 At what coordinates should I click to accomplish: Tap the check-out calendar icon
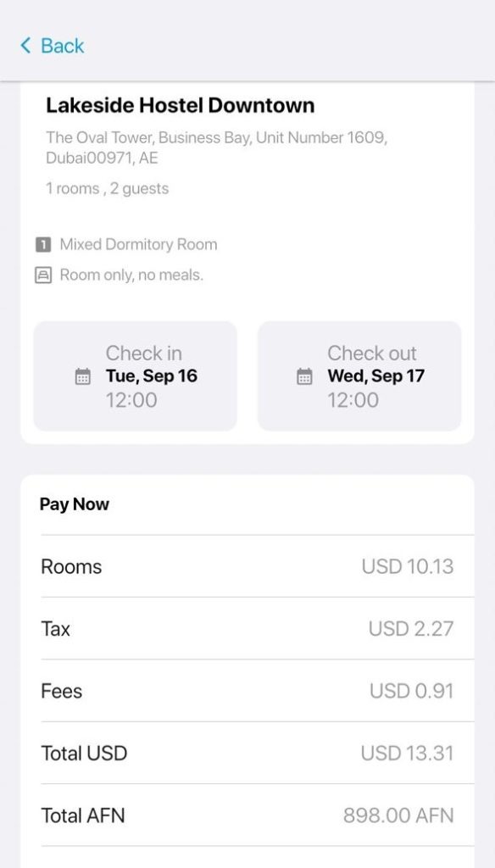click(304, 376)
